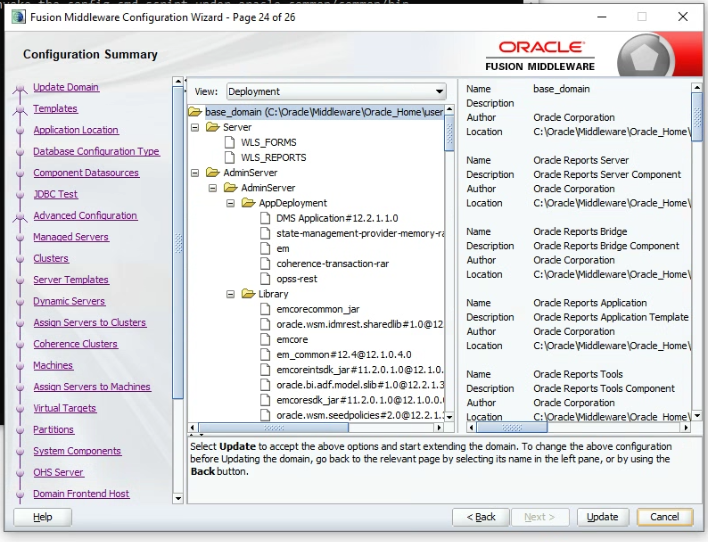
Task: Go to Database Configuration Type step
Action: pyautogui.click(x=96, y=151)
